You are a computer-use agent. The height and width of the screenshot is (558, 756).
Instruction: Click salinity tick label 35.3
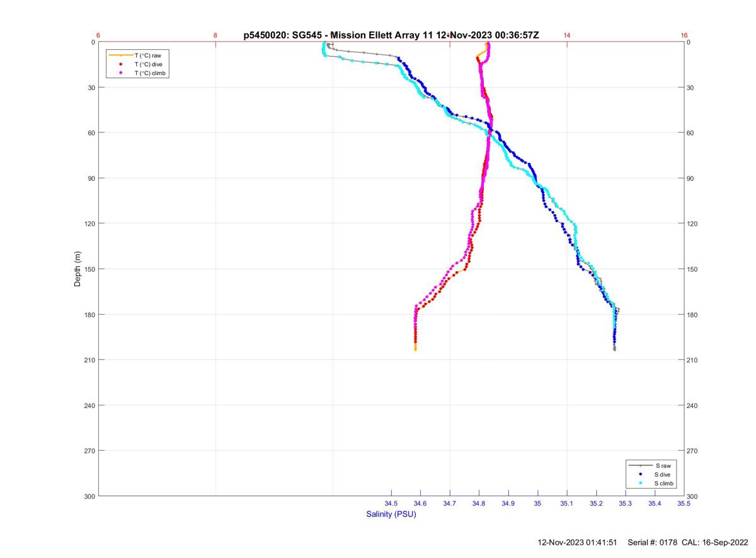(625, 503)
